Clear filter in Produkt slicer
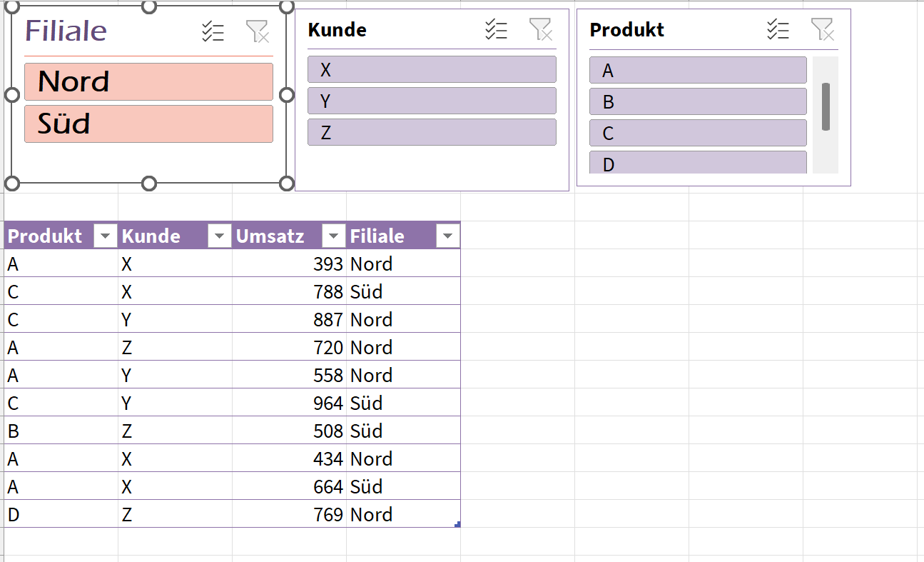The width and height of the screenshot is (924, 562). coord(822,30)
